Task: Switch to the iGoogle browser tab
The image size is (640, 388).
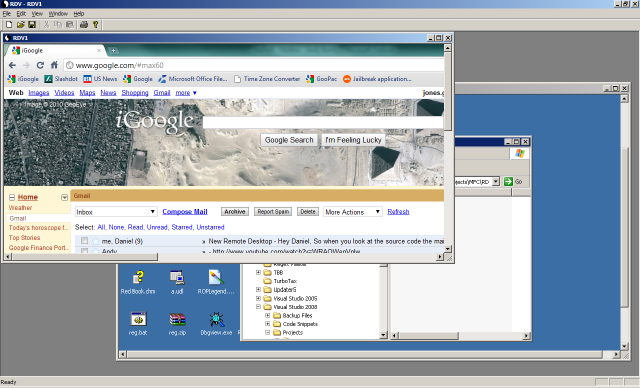Action: pyautogui.click(x=55, y=51)
